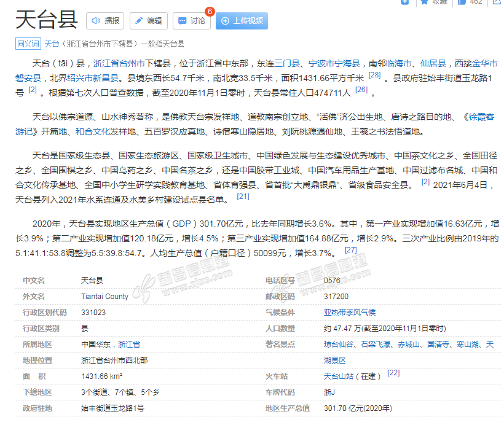Click reference [22] beside 天台山站

[393, 373]
